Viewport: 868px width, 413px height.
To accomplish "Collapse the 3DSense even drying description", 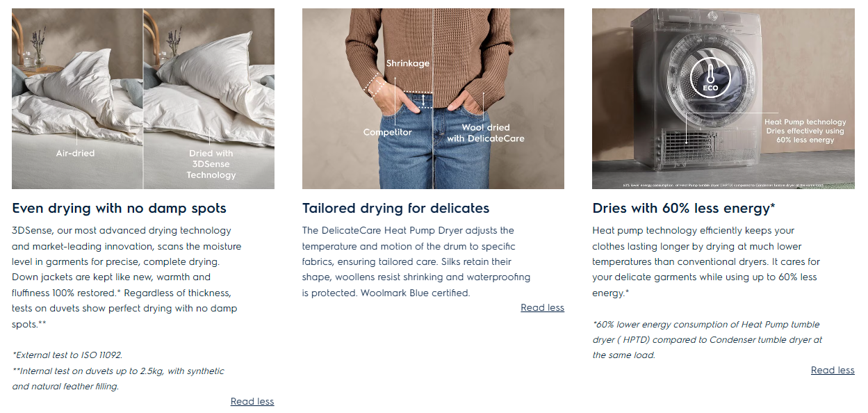I will [x=252, y=402].
